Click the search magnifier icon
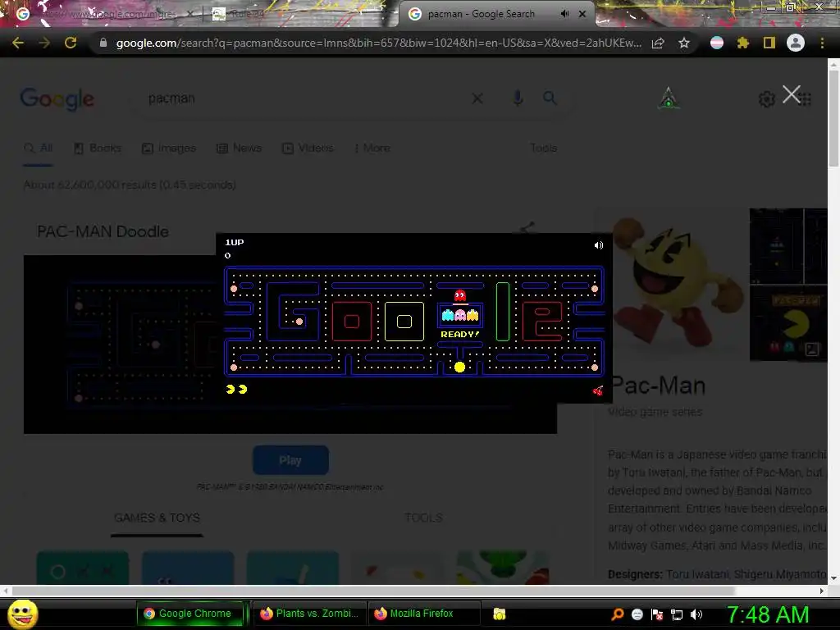The image size is (840, 630). (x=550, y=98)
